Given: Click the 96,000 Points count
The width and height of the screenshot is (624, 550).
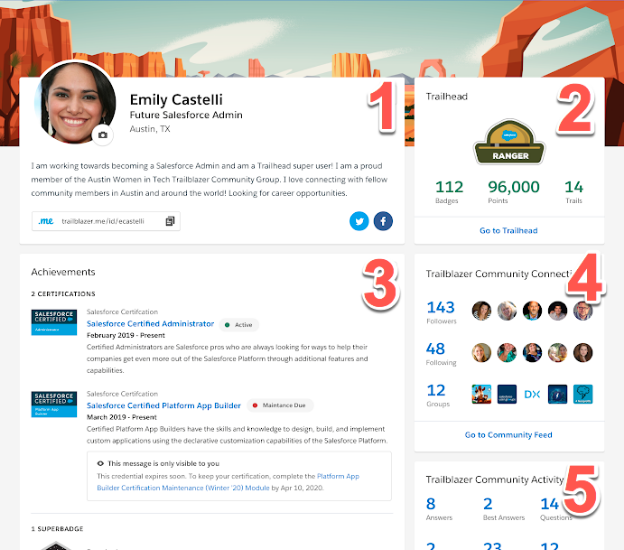Looking at the screenshot, I should point(514,187).
